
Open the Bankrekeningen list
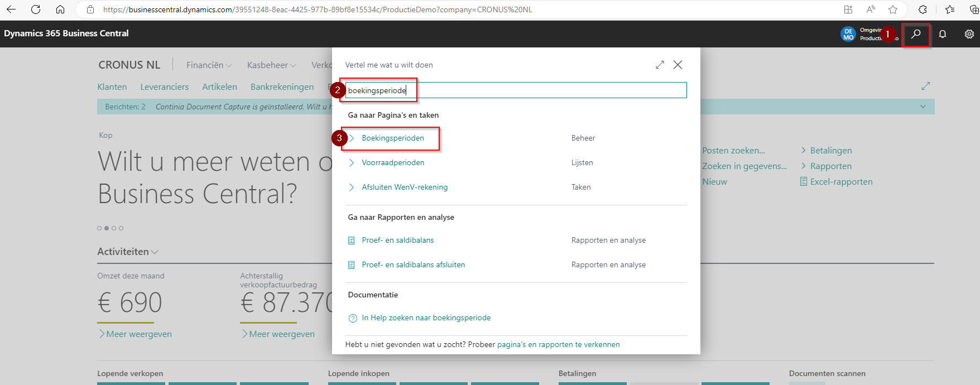tap(282, 87)
